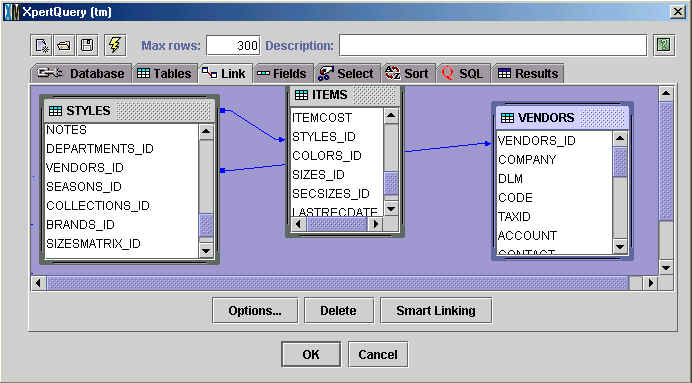The image size is (692, 383).
Task: Click the green icon right of Description
Action: [664, 45]
